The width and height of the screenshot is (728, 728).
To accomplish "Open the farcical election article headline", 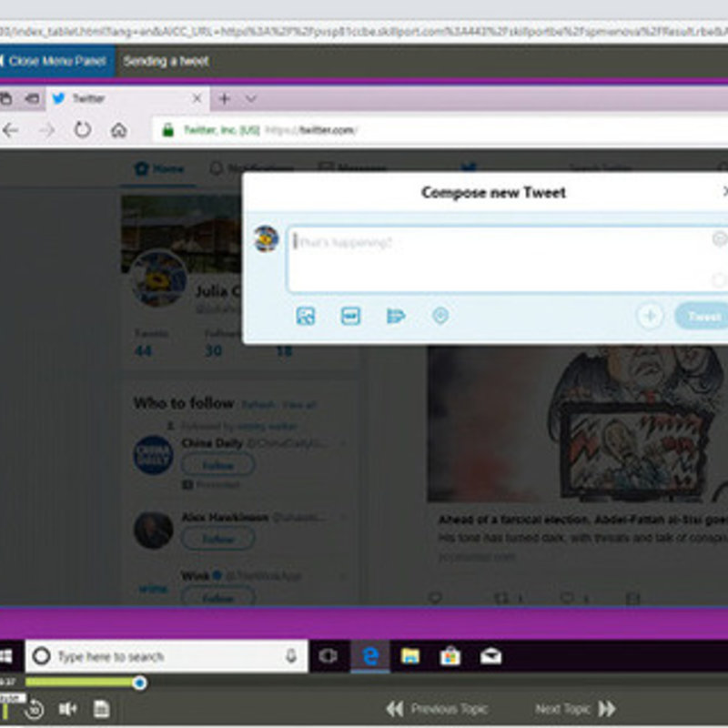I will (582, 520).
